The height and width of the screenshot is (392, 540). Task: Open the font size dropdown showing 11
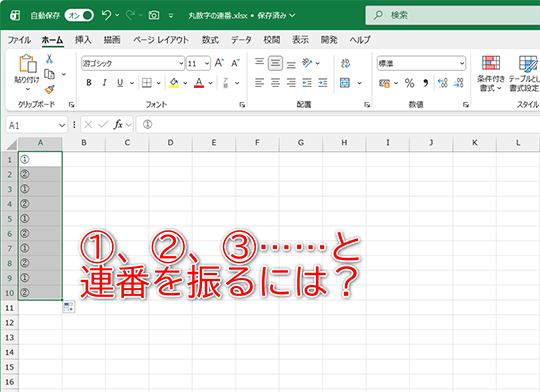[207, 63]
